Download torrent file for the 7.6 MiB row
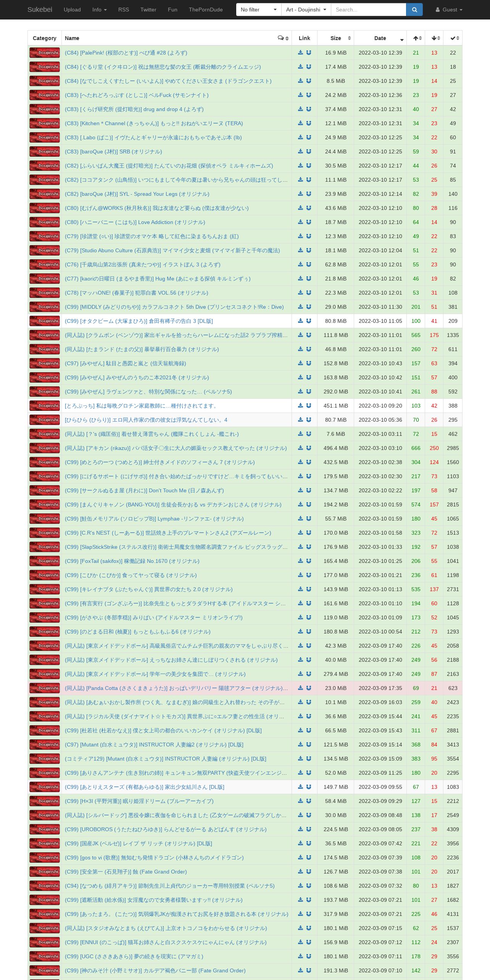490x980 pixels. click(x=301, y=434)
